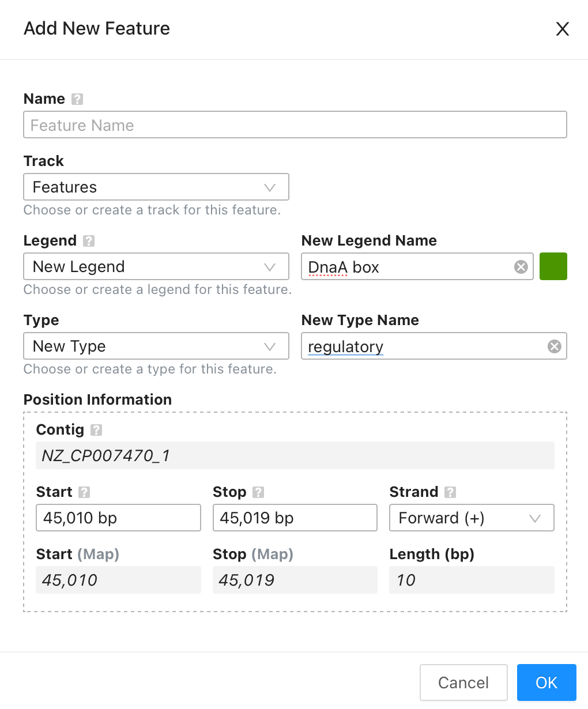Image resolution: width=588 pixels, height=709 pixels.
Task: Click the help icon next to Strand
Action: click(450, 492)
